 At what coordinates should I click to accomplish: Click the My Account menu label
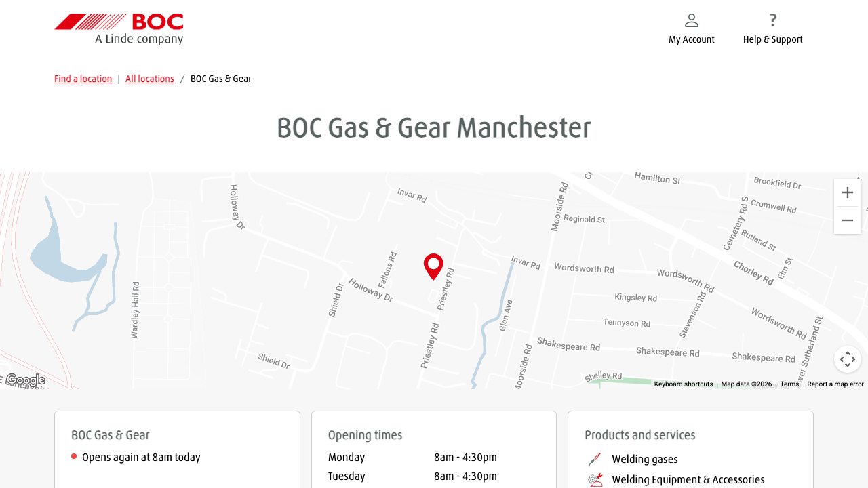692,39
